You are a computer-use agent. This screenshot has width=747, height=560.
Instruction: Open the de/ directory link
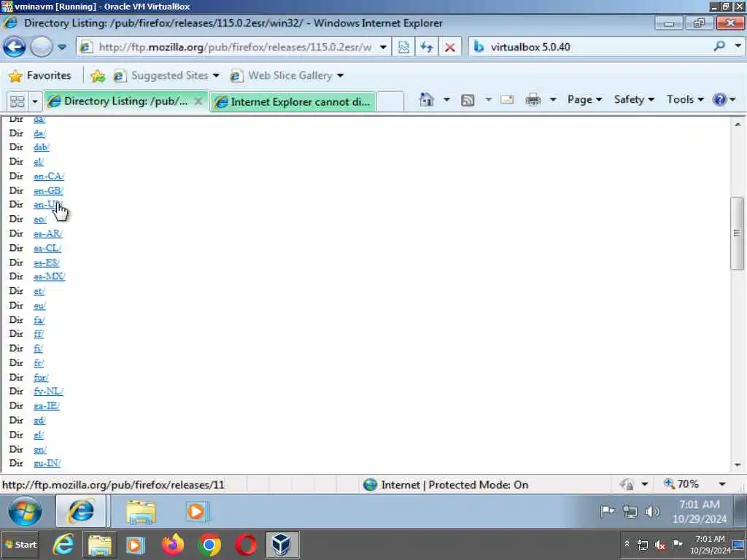pyautogui.click(x=39, y=133)
